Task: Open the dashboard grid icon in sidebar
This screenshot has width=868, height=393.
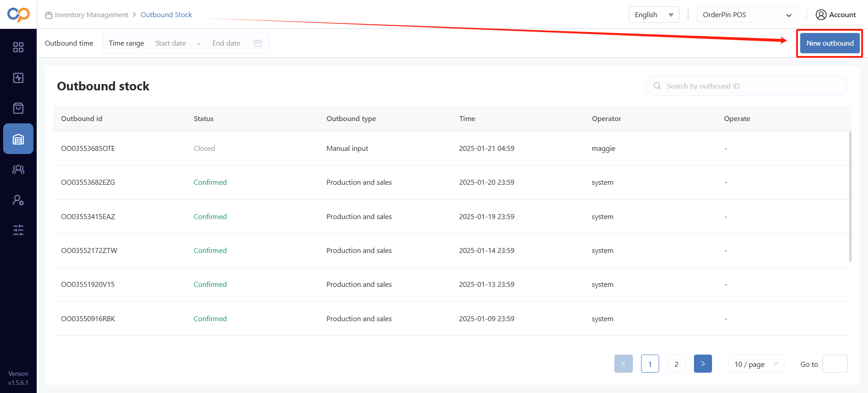Action: [18, 47]
